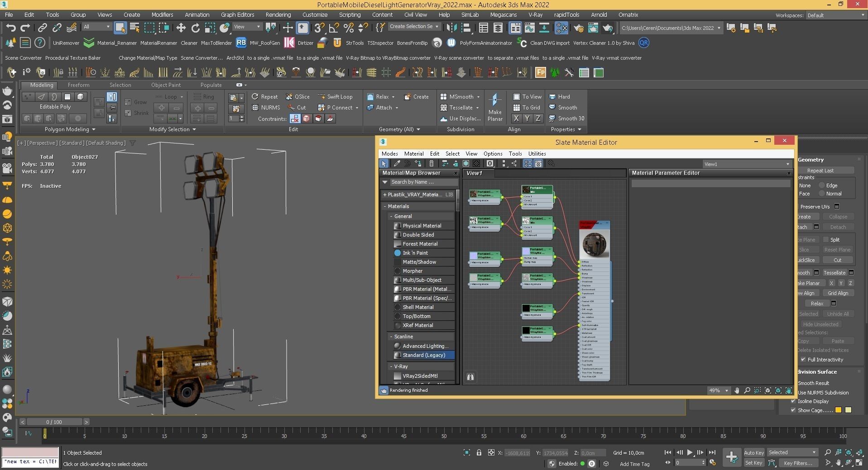Image resolution: width=868 pixels, height=470 pixels.
Task: Enable the Full Interactivity checkbox
Action: [803, 360]
